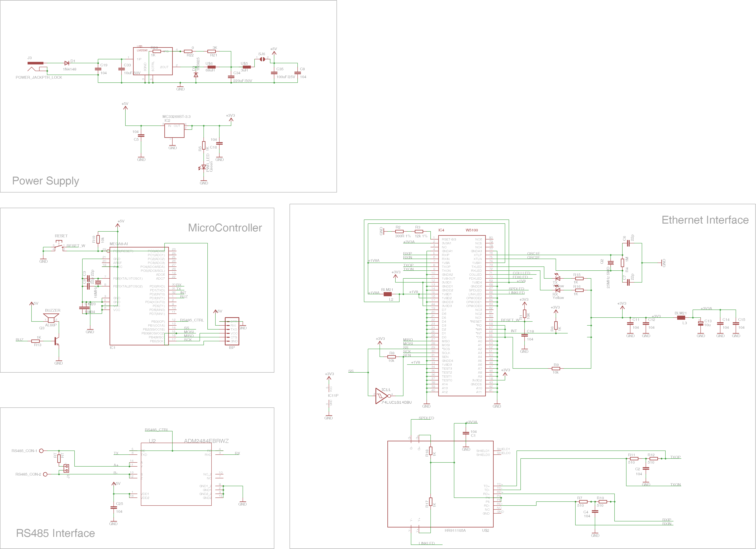Viewport: 756px width, 549px height.
Task: Select the J1 jumper symbol
Action: [66, 468]
